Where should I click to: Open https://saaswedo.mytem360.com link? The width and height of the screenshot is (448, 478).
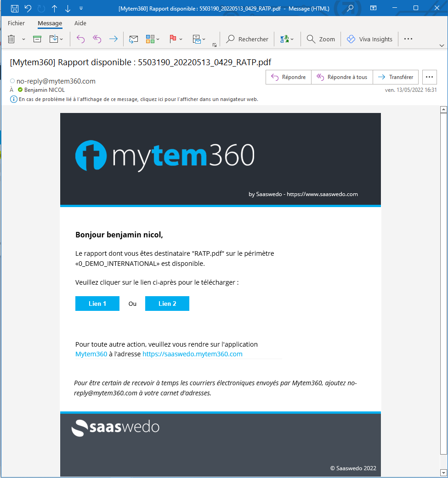(193, 354)
